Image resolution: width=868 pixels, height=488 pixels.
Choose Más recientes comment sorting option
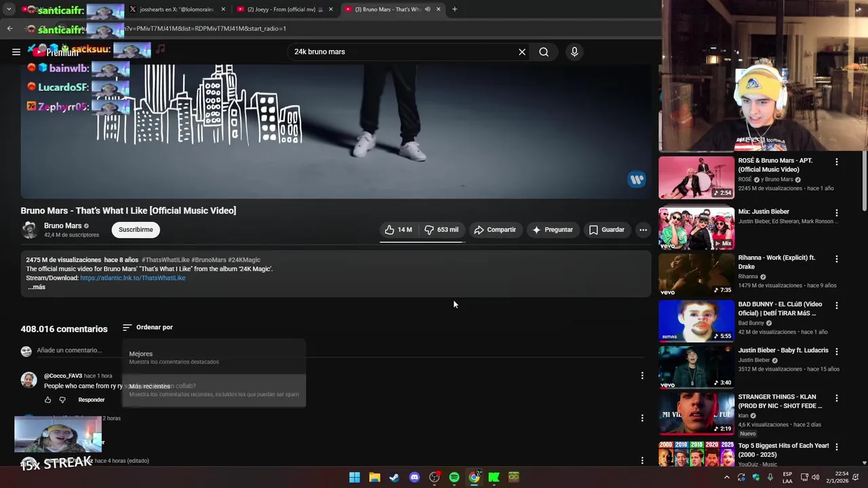click(214, 390)
